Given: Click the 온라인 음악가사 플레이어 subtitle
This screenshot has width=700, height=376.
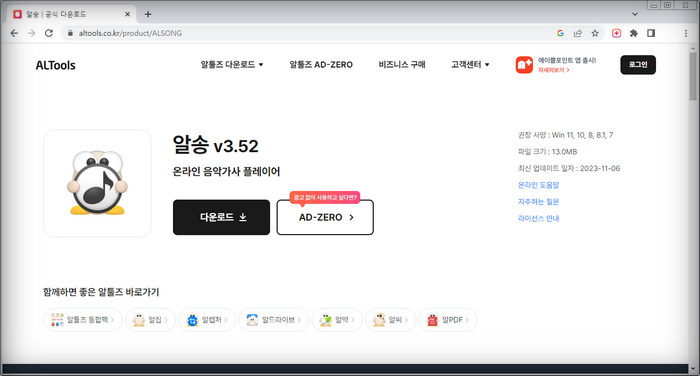Looking at the screenshot, I should pyautogui.click(x=226, y=171).
